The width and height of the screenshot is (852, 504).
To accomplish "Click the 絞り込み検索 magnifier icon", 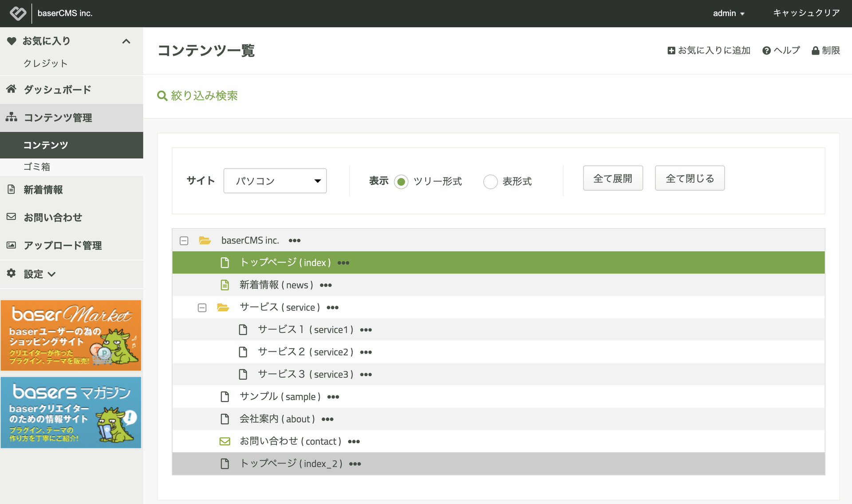I will (162, 95).
